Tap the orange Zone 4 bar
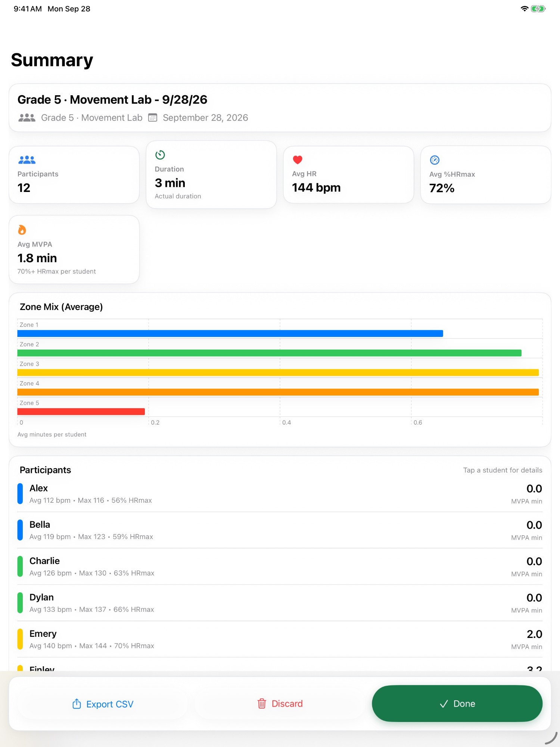 point(278,392)
